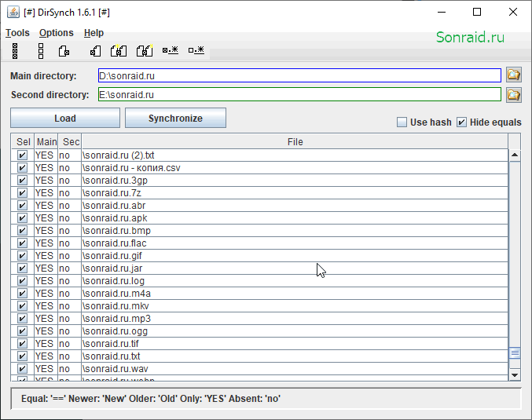
Task: Uncheck selection for sonraid.ru.7z
Action: coord(22,193)
